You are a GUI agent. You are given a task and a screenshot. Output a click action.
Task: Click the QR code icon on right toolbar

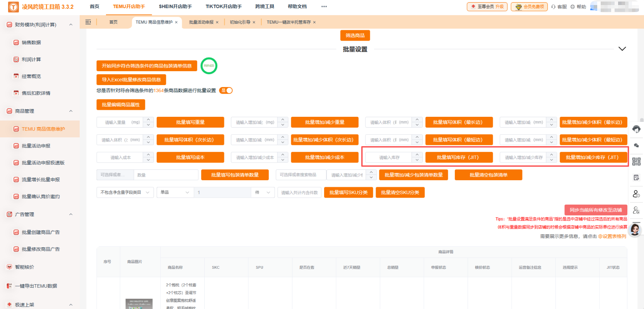click(x=636, y=162)
